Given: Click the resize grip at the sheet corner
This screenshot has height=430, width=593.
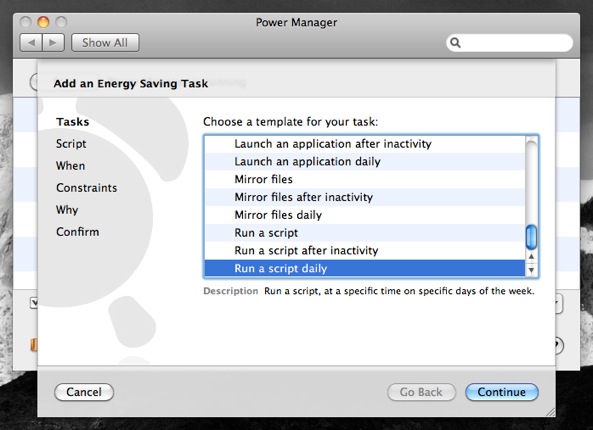Looking at the screenshot, I should 550,412.
